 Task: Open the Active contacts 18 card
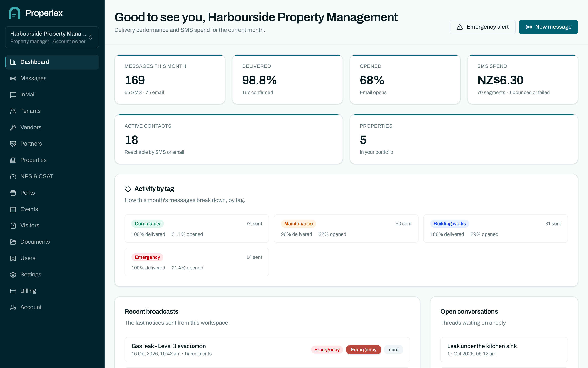click(x=229, y=139)
